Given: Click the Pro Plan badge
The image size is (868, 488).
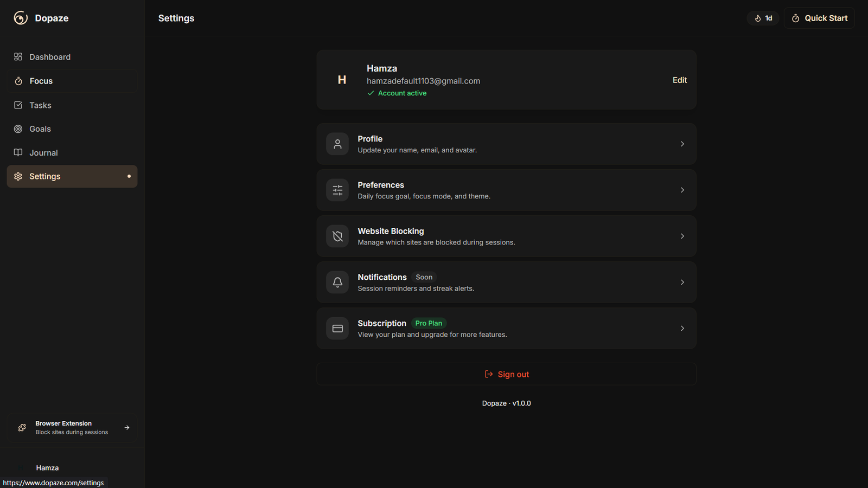Looking at the screenshot, I should (429, 323).
